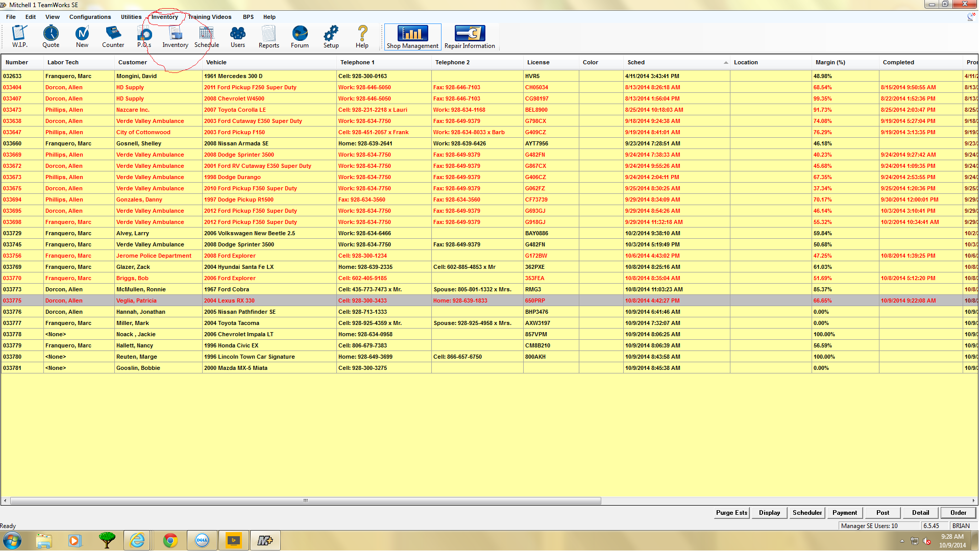
Task: Click customer Jerome Police Department
Action: (154, 256)
